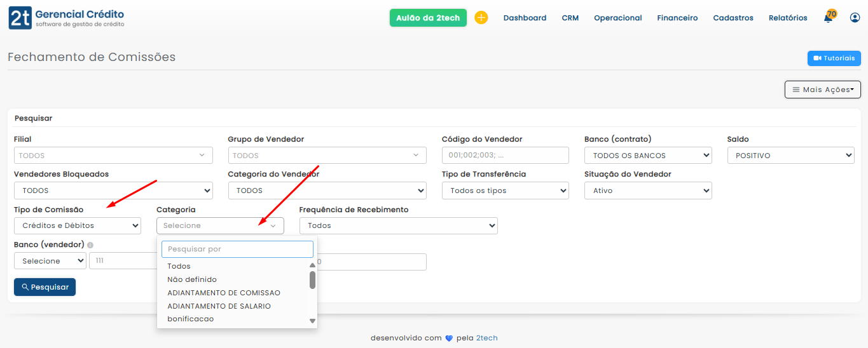Open the Tutoriais video button
The image size is (868, 348).
pyautogui.click(x=834, y=58)
